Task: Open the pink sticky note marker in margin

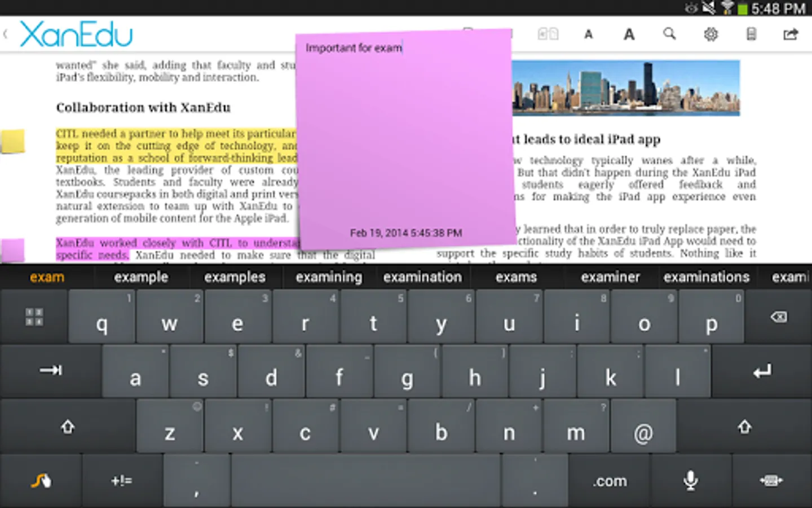Action: 12,250
